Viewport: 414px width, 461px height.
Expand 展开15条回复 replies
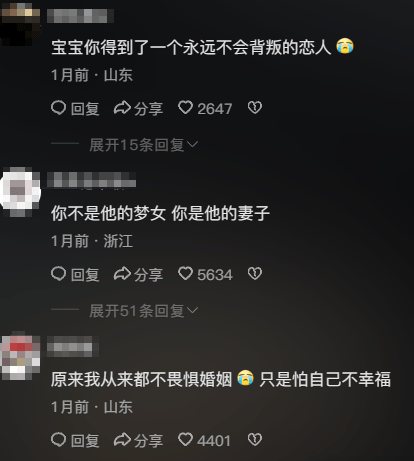[x=144, y=145]
